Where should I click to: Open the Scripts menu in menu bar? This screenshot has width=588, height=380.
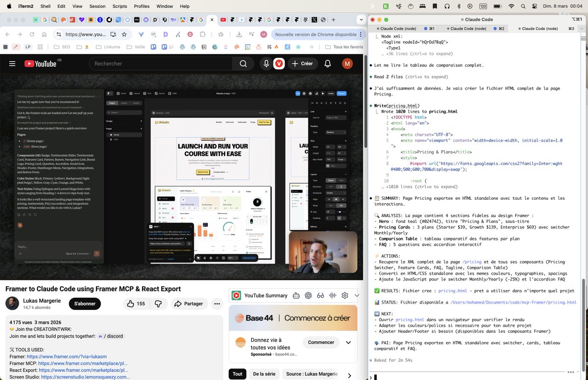(x=120, y=6)
